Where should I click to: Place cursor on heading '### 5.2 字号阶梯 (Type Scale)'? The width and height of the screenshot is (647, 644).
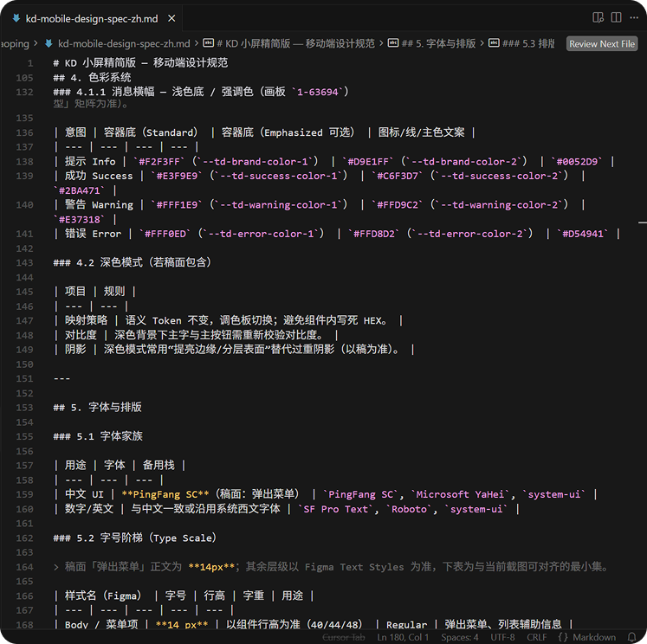pos(135,538)
